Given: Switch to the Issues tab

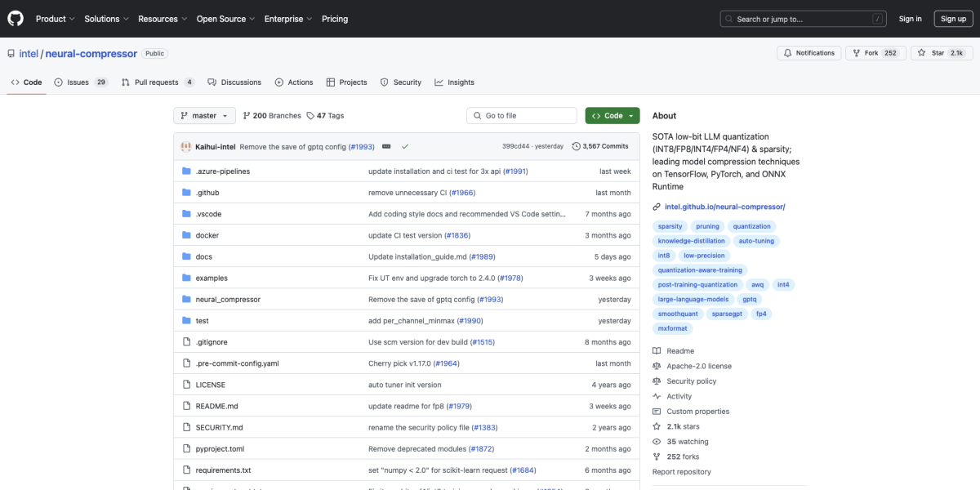Looking at the screenshot, I should [x=80, y=82].
